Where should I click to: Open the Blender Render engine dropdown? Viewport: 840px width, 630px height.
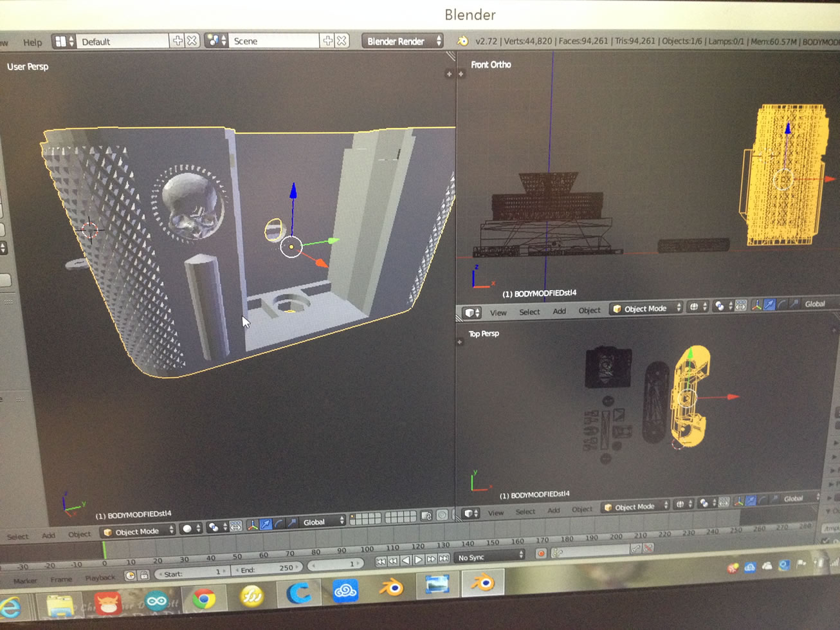(x=403, y=41)
